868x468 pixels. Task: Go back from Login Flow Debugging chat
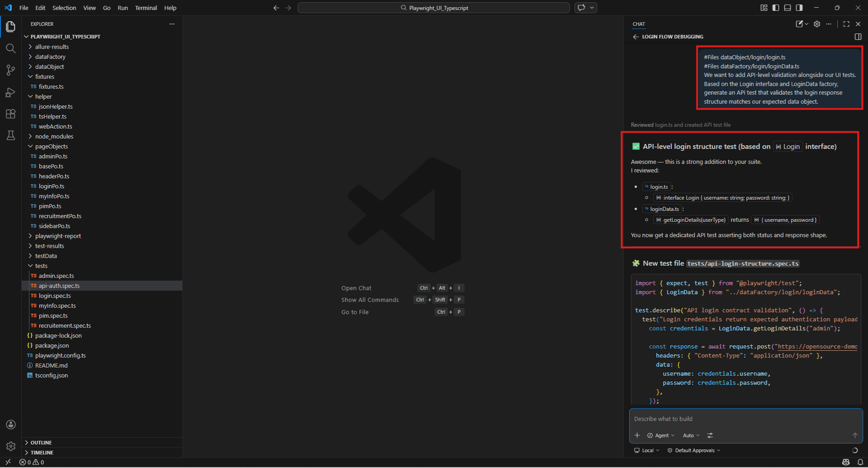636,37
